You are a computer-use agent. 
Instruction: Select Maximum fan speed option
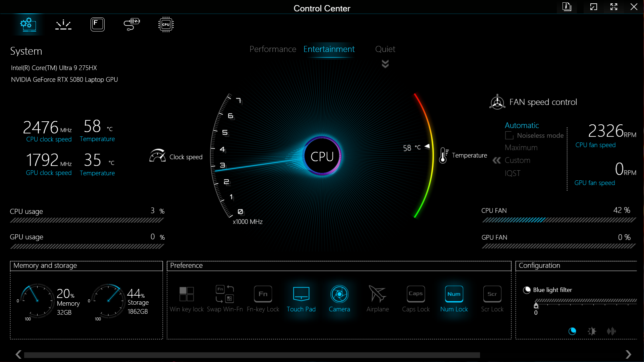tap(521, 147)
